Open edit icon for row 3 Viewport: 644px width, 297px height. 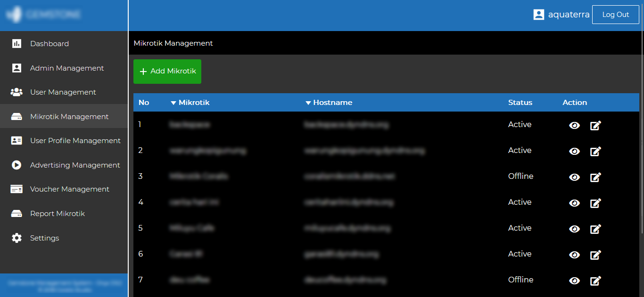click(x=595, y=177)
